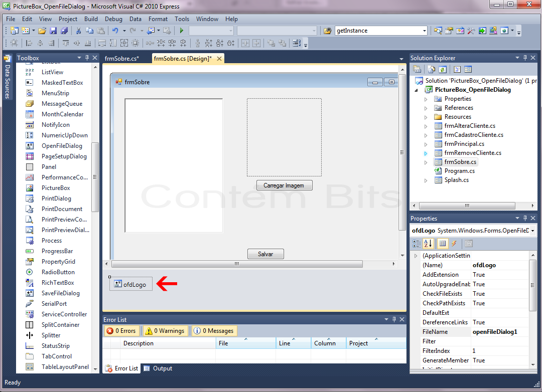Click the FileName property value field
This screenshot has width=542, height=392.
499,332
